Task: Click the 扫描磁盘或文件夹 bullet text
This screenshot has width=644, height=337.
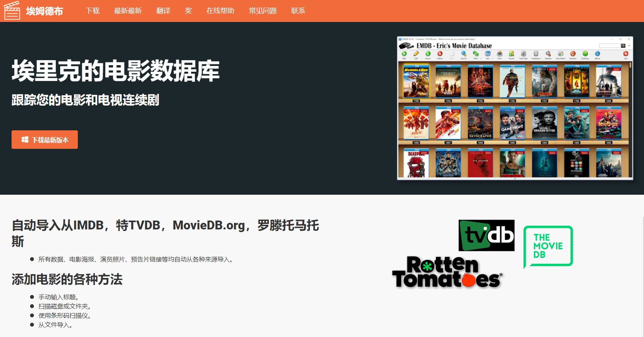Action: click(65, 306)
